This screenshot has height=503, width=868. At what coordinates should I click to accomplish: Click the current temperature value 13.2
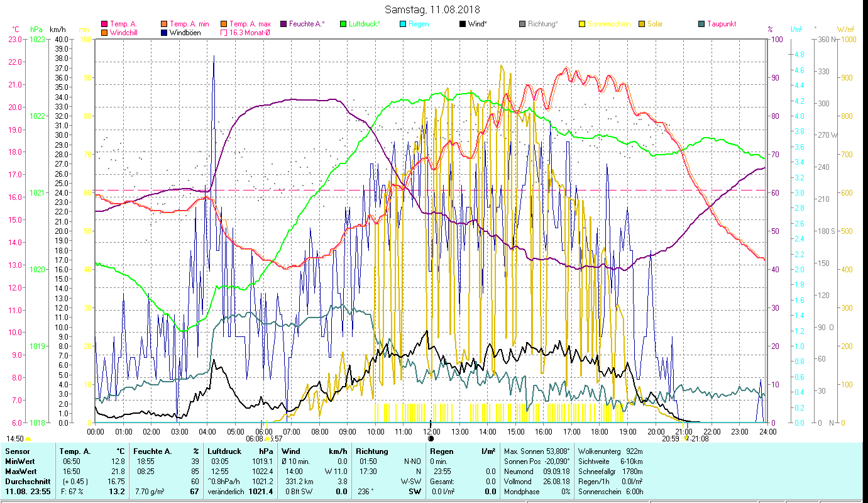tap(118, 492)
